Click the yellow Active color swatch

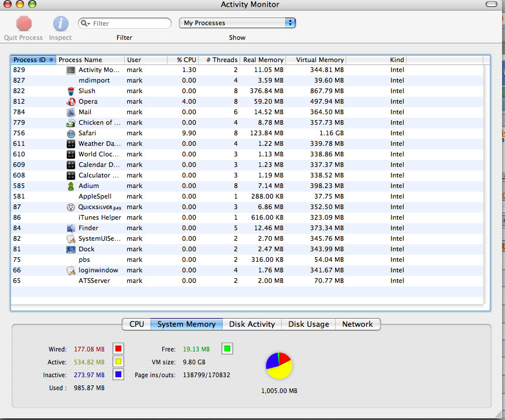(x=118, y=361)
